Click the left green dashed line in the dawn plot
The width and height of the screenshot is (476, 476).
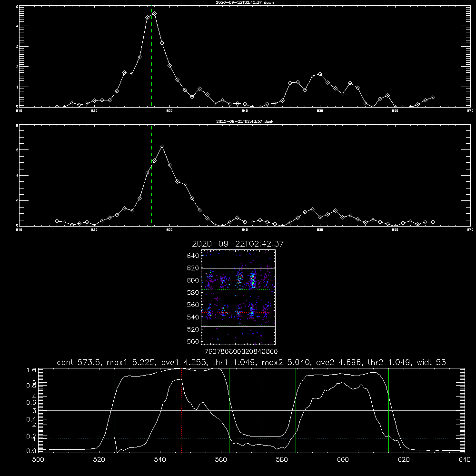tap(151, 56)
